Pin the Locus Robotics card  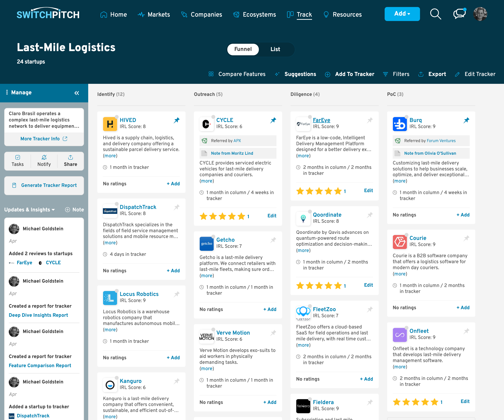point(177,294)
